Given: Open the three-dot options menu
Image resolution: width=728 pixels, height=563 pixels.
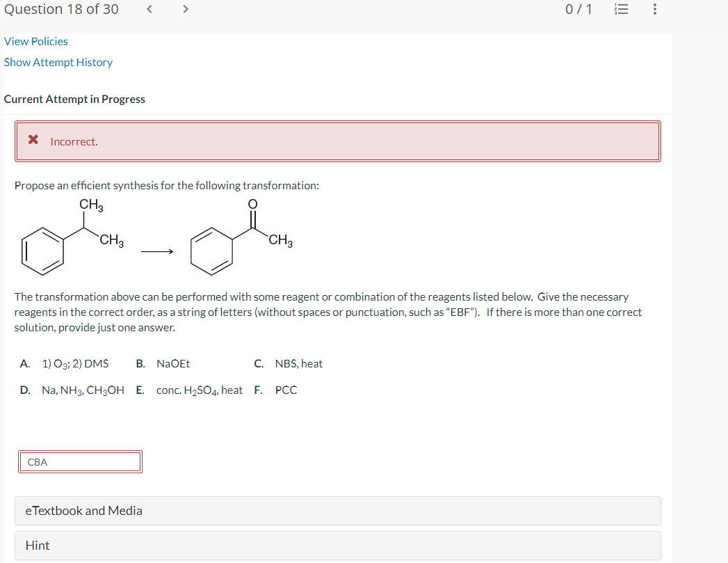Looking at the screenshot, I should click(654, 9).
